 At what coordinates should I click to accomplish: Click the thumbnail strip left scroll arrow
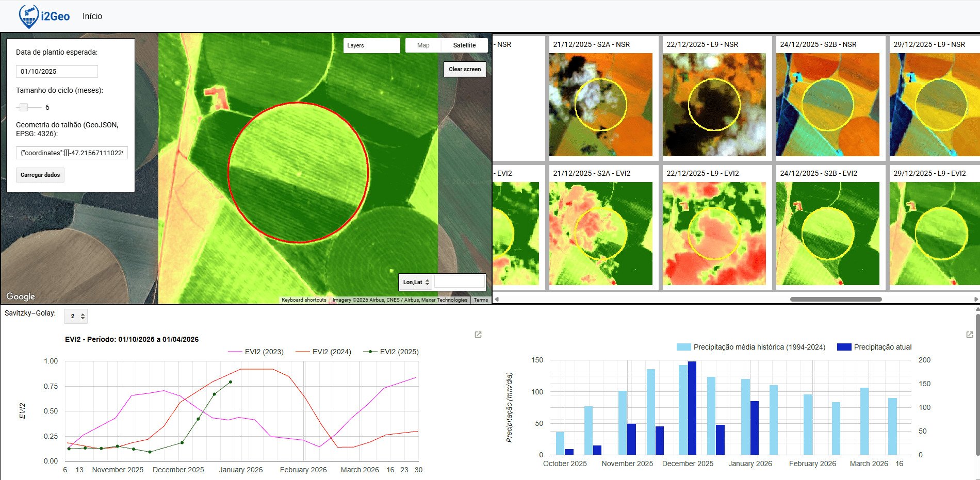[x=497, y=299]
